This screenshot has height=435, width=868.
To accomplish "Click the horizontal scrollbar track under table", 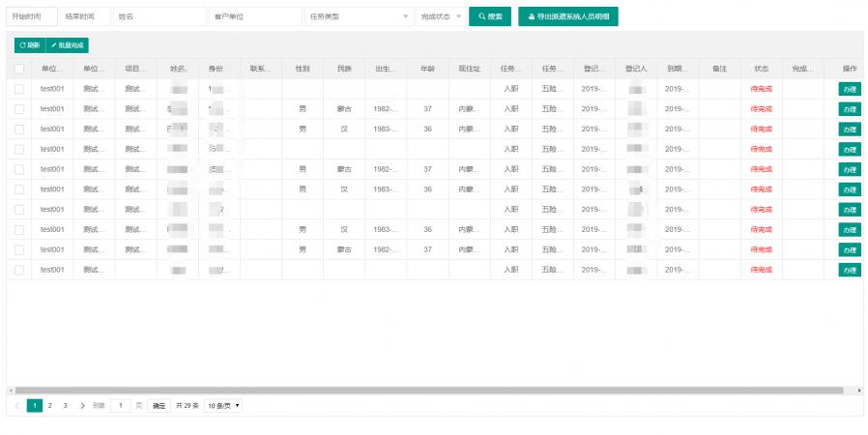I will (x=435, y=391).
